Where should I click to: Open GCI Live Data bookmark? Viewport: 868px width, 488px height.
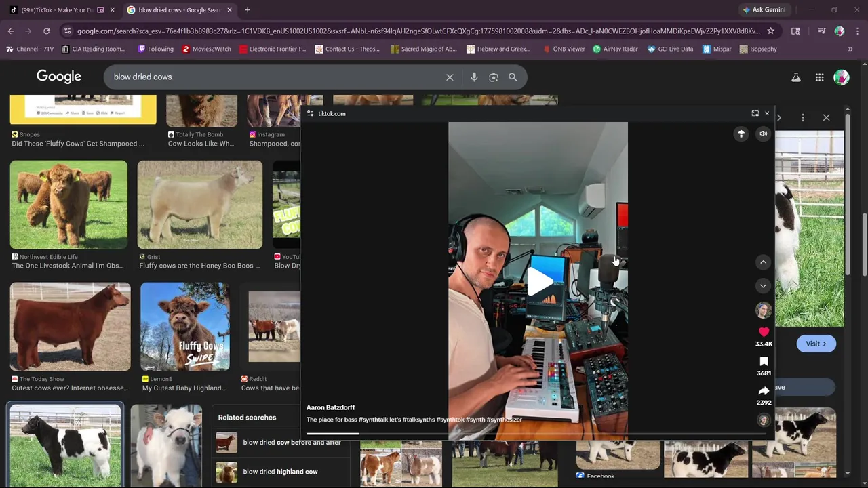click(x=670, y=49)
